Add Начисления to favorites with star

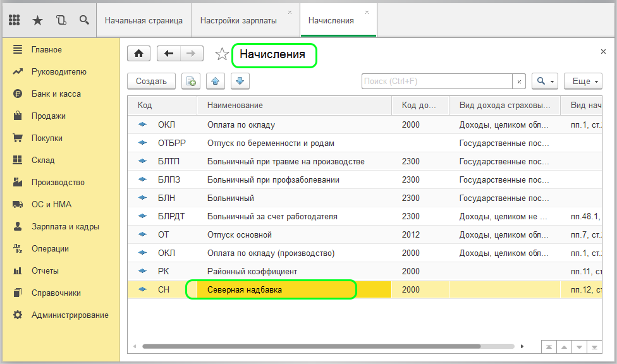point(222,54)
